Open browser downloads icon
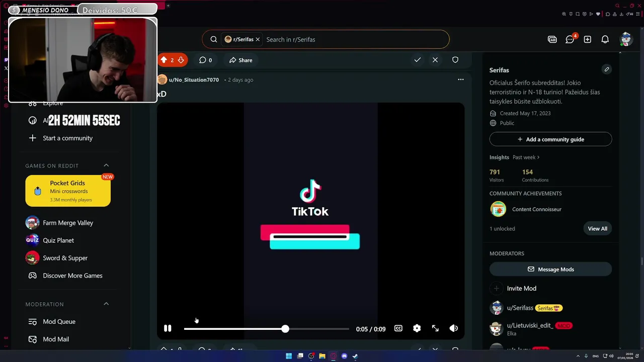The height and width of the screenshot is (362, 644). click(621, 14)
